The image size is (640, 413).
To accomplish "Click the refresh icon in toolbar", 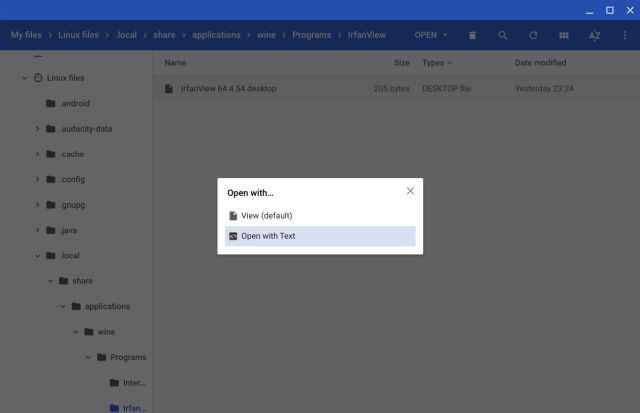I will (x=533, y=35).
